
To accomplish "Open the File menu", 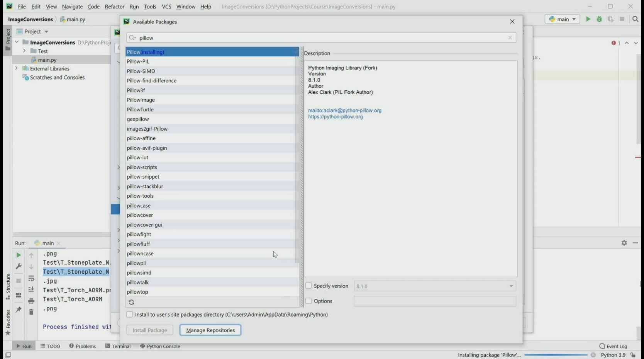I will coord(22,7).
